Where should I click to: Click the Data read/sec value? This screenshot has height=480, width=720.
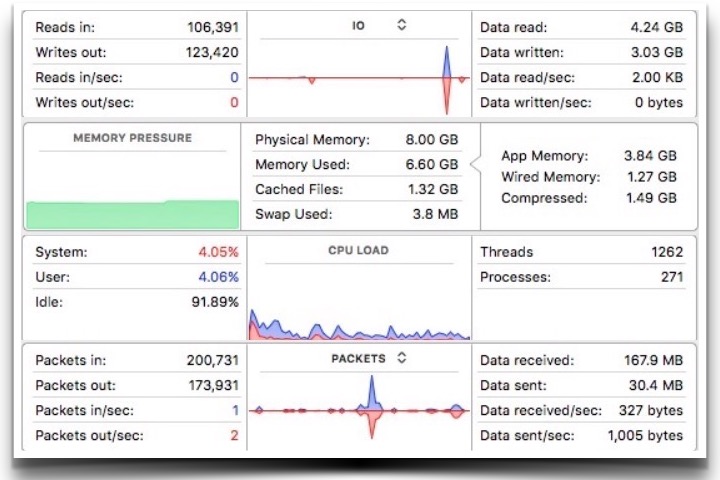657,77
